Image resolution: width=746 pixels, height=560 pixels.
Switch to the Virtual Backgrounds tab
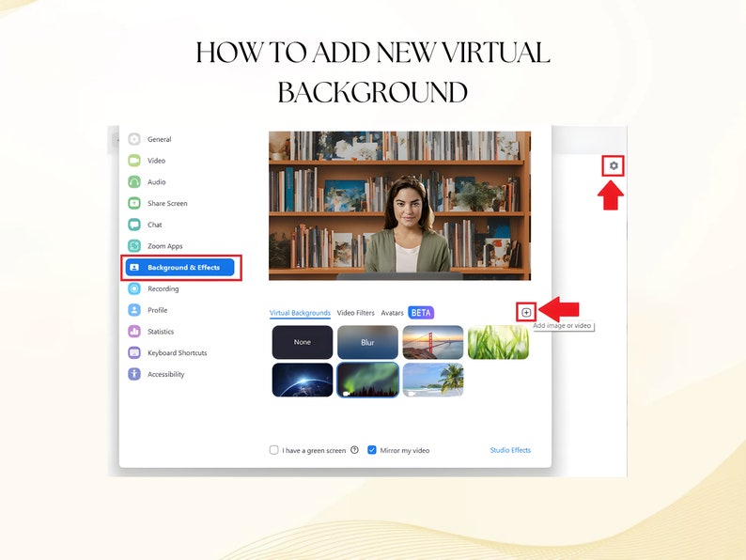coord(300,313)
